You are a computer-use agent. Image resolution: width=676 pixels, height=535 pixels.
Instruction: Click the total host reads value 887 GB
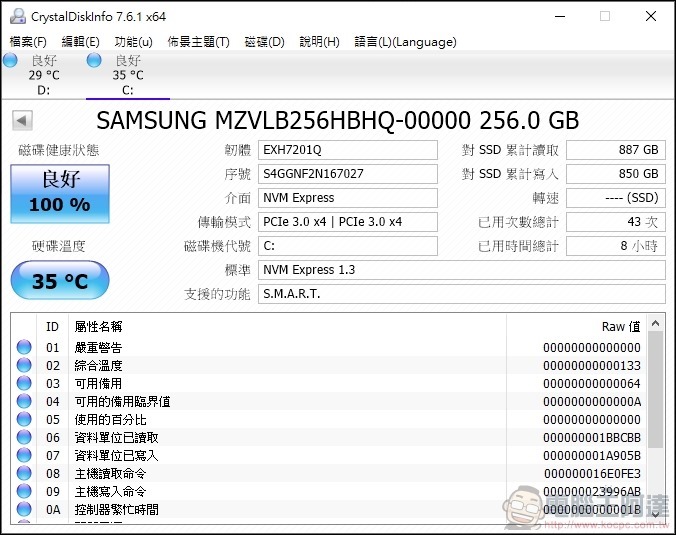point(616,150)
